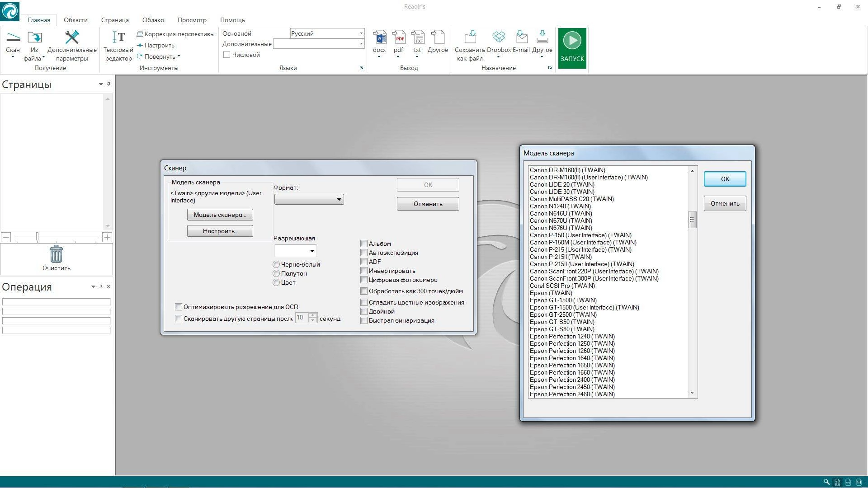
Task: Click the Другое output format icon
Action: coord(438,38)
